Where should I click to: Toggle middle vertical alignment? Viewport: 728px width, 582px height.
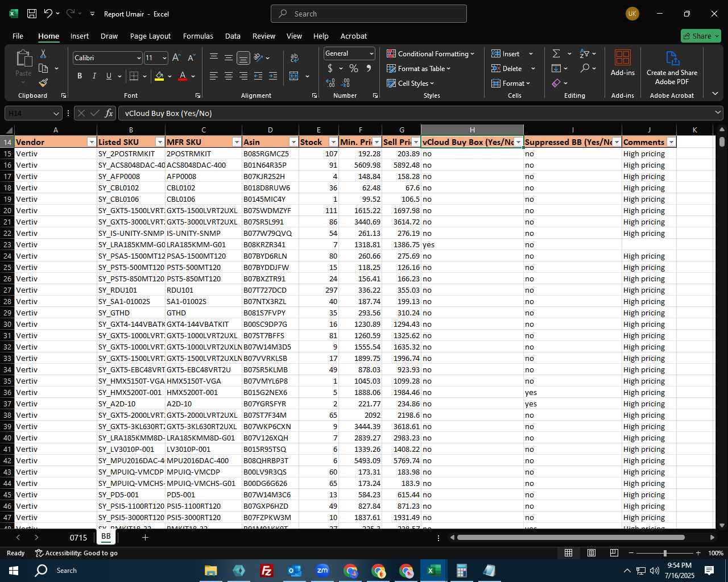[x=229, y=57]
